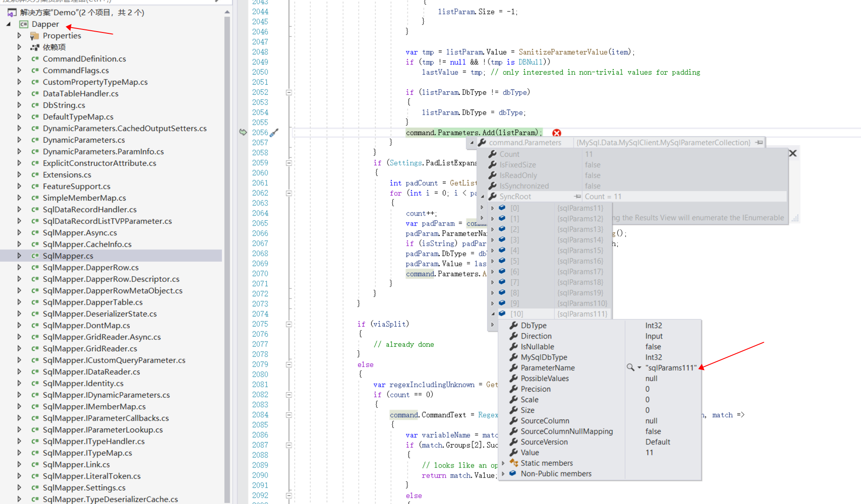861x504 pixels.
Task: Close the results view tooltip panel
Action: click(792, 153)
